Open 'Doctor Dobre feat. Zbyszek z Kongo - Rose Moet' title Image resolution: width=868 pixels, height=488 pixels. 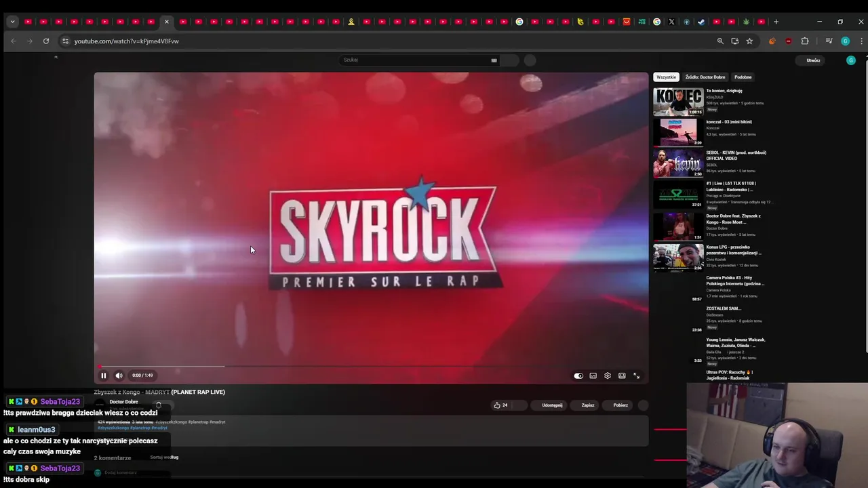pos(733,219)
